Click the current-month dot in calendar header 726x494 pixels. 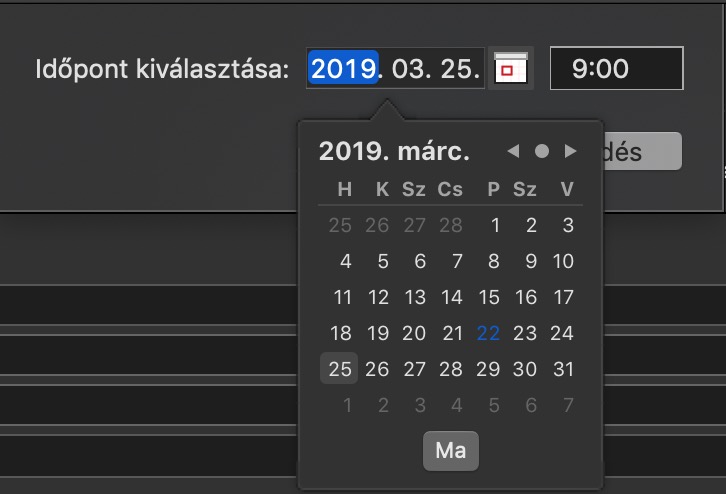[542, 151]
